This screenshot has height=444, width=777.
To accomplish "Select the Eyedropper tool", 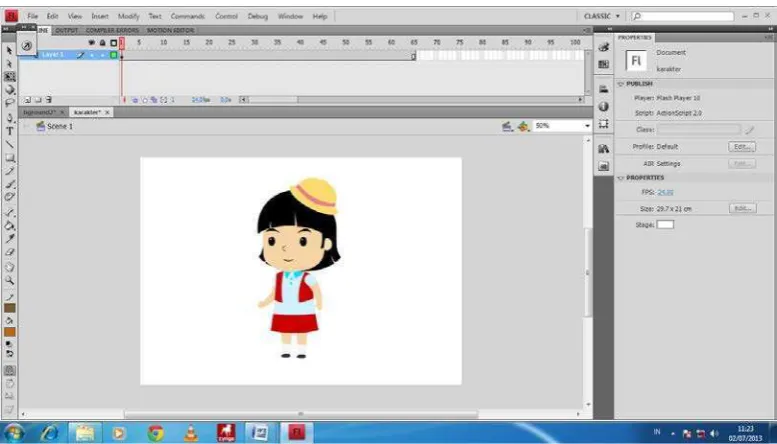I will pyautogui.click(x=9, y=239).
